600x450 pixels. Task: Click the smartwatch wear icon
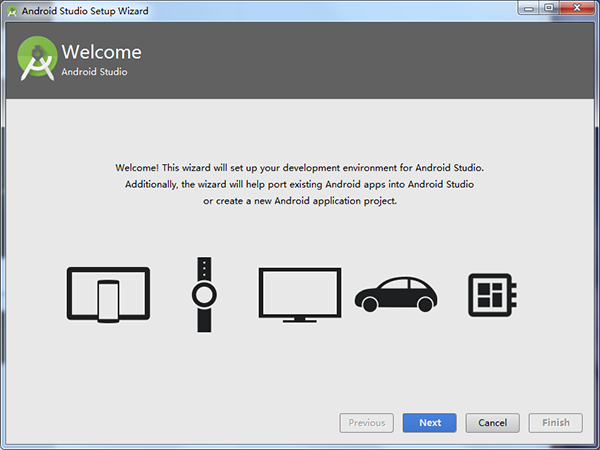coord(204,294)
